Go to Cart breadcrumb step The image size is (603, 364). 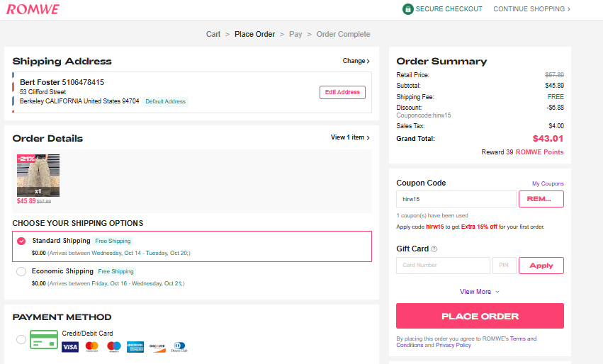click(213, 34)
